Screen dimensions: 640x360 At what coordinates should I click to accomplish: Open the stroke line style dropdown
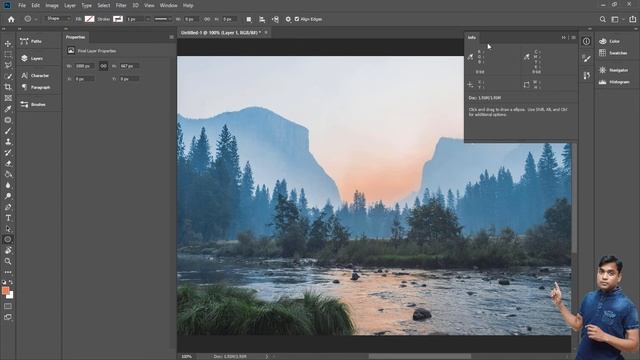pos(163,19)
